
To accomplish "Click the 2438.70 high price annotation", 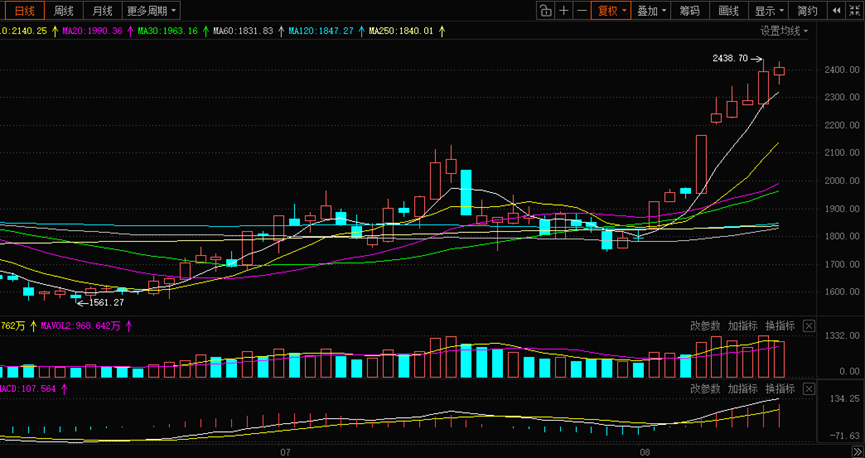I will [730, 58].
